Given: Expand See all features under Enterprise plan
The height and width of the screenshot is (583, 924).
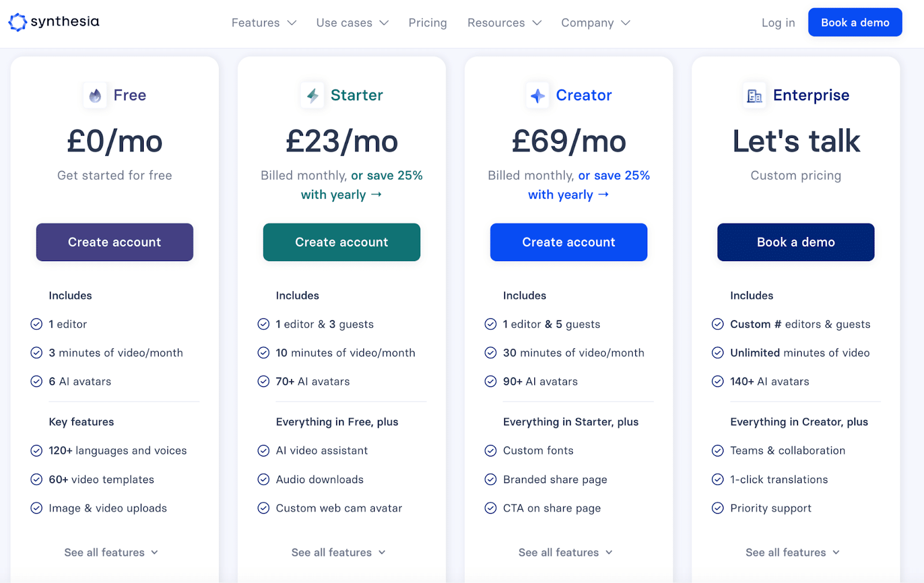Looking at the screenshot, I should click(792, 552).
